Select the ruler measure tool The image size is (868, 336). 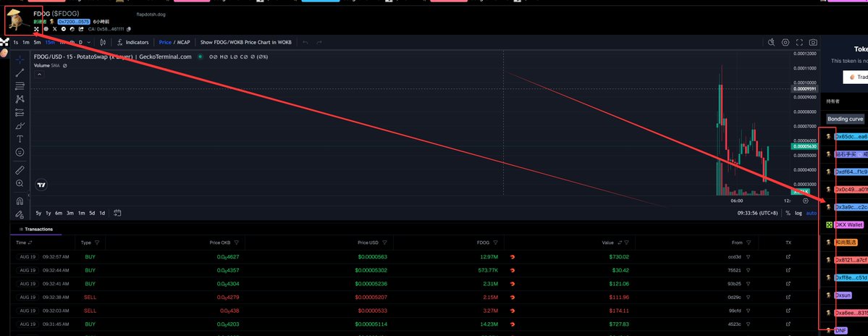[x=20, y=170]
